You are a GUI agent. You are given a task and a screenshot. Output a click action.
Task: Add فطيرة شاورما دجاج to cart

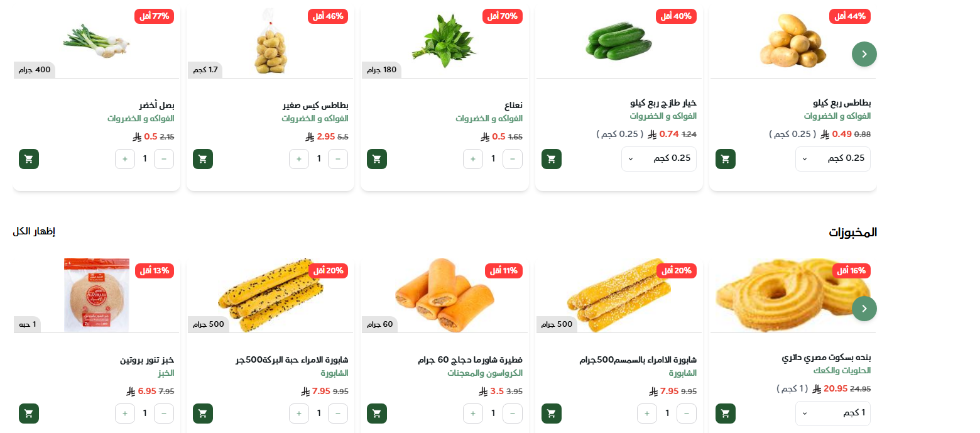[377, 414]
